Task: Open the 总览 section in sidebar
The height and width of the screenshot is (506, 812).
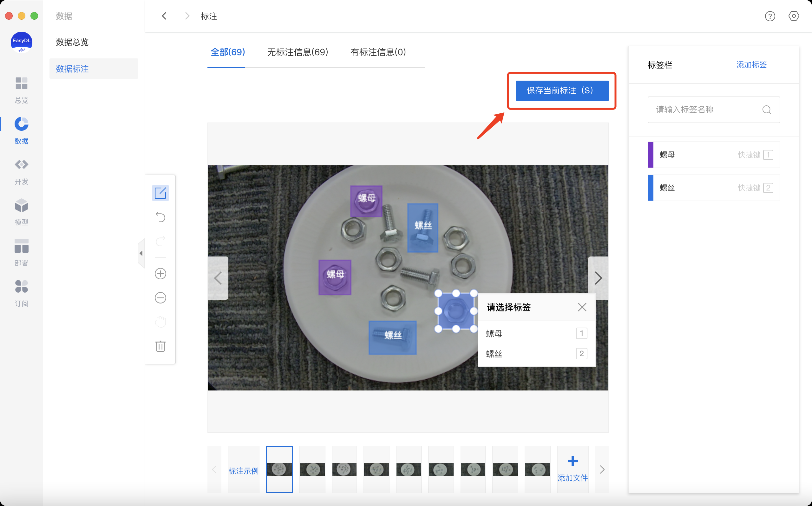Action: (21, 90)
